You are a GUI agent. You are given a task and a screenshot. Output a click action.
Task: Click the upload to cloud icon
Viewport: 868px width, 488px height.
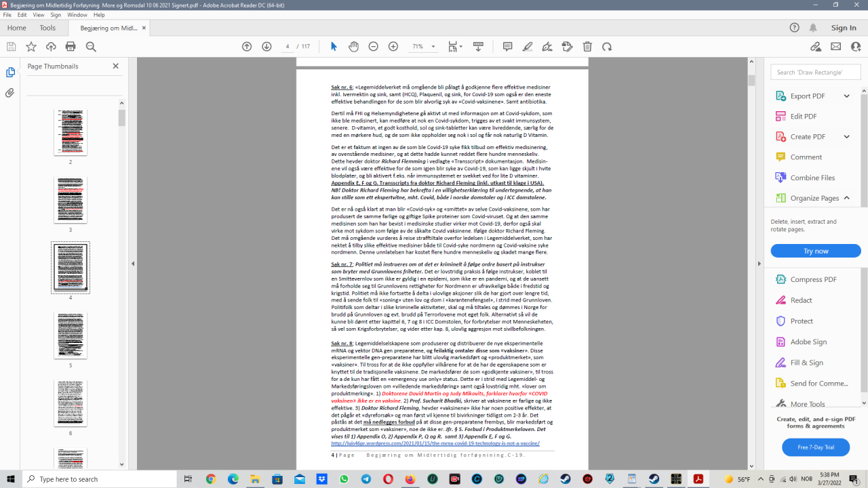pos(51,47)
